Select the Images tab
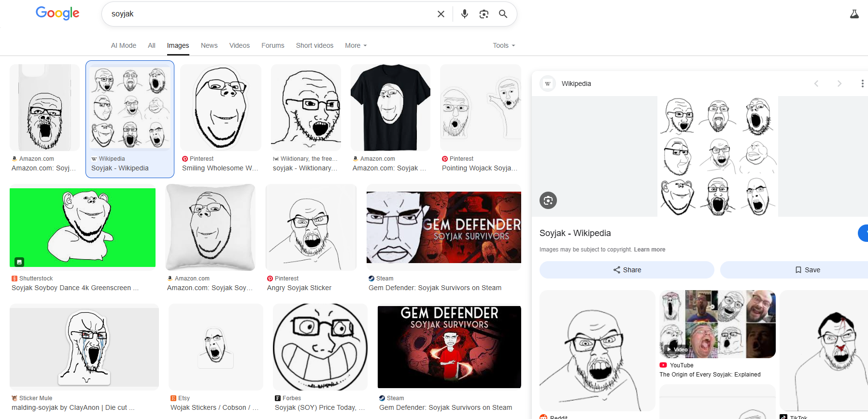The width and height of the screenshot is (868, 419). [178, 45]
